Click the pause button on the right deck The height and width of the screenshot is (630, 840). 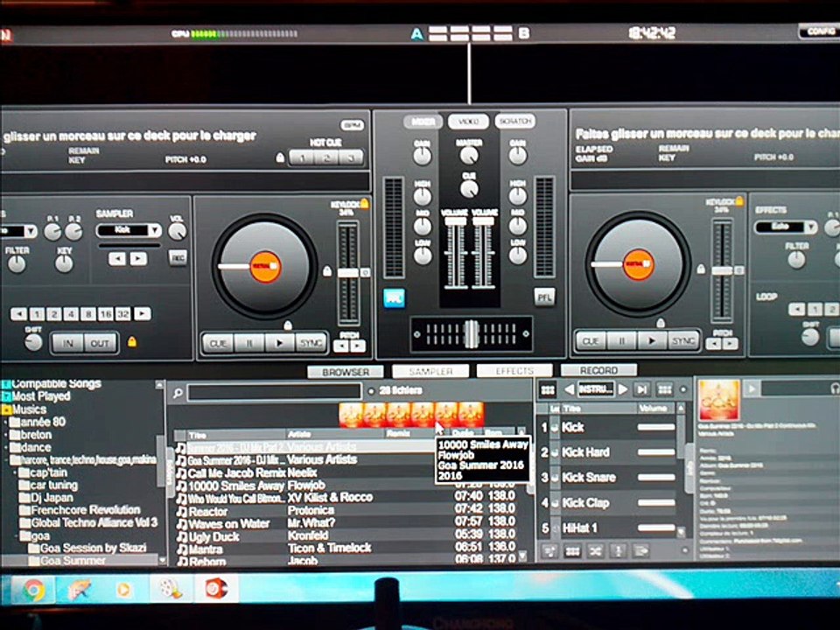pyautogui.click(x=621, y=340)
